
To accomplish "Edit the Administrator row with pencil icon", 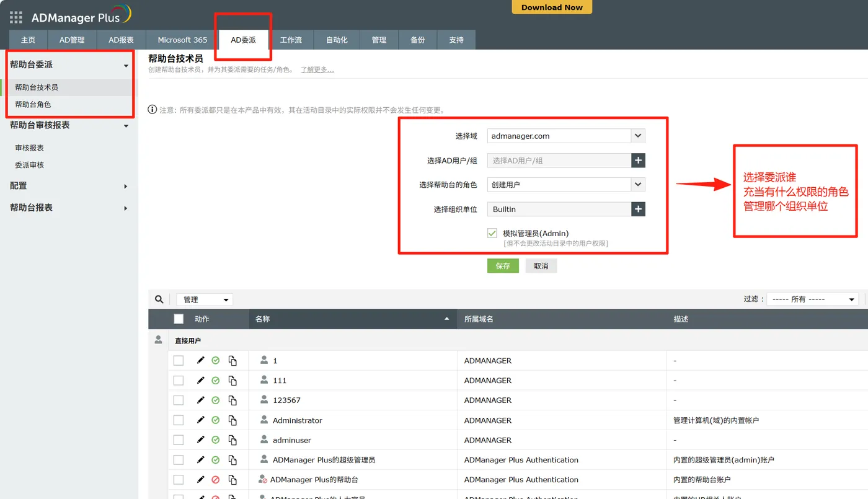I will [200, 420].
